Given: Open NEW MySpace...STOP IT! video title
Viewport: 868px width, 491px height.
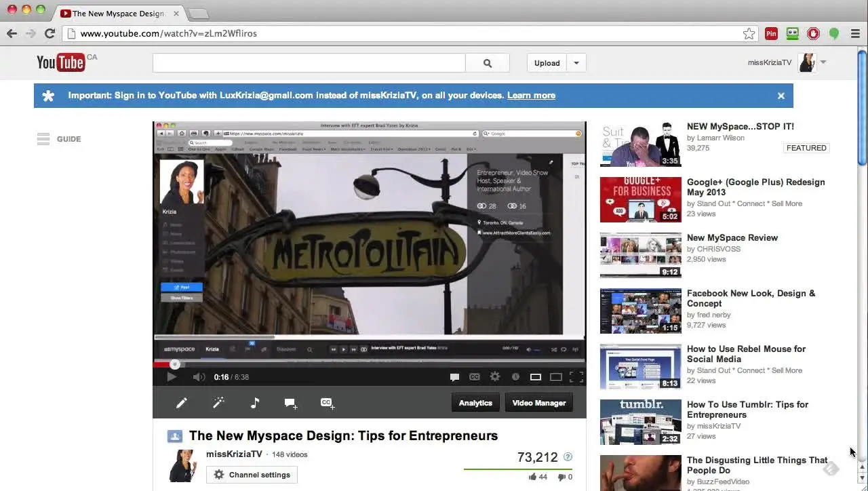Looking at the screenshot, I should (741, 127).
